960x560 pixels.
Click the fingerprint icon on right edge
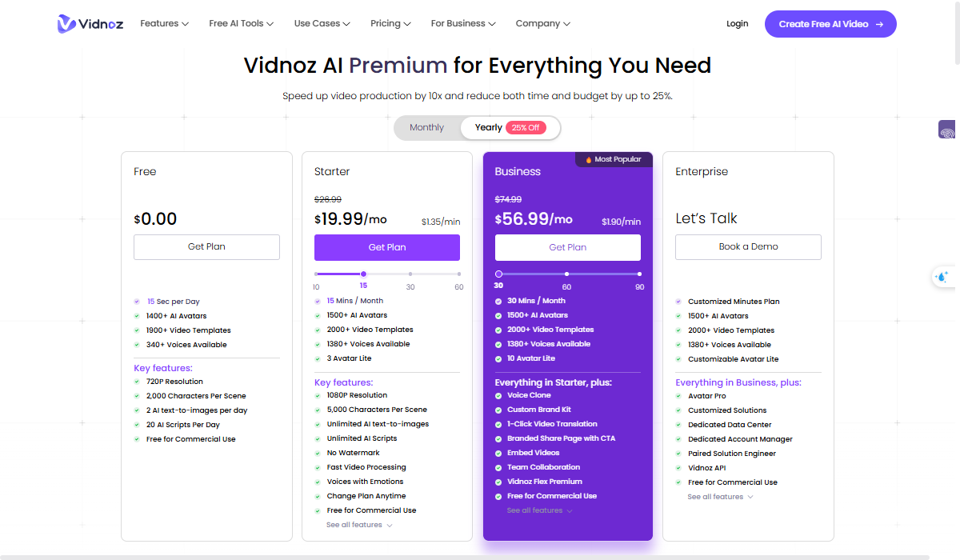(x=947, y=132)
